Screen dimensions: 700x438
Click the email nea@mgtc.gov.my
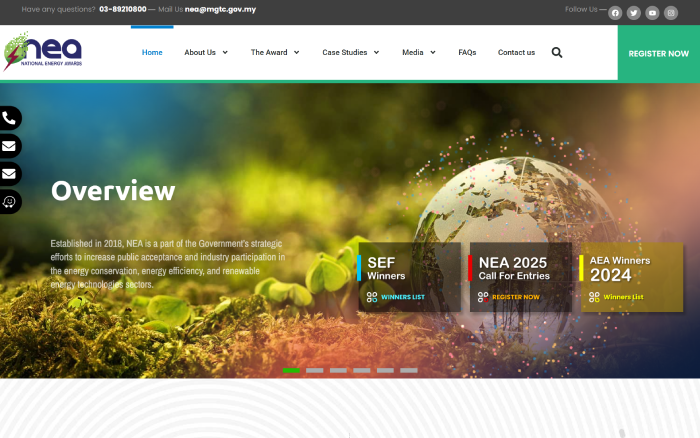point(220,9)
